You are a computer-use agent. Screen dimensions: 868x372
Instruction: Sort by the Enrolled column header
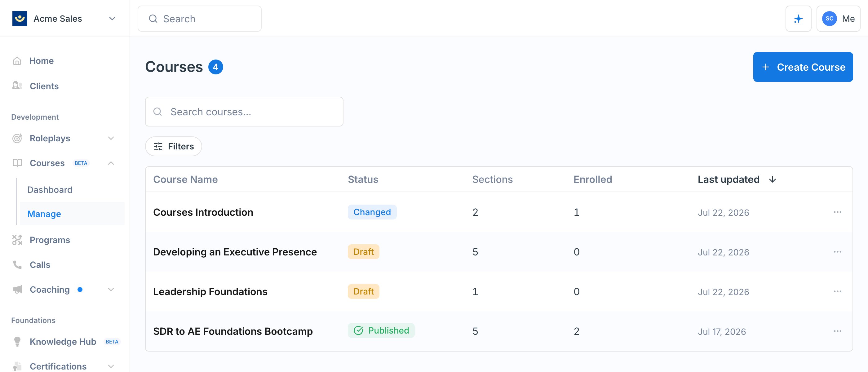[x=593, y=179]
